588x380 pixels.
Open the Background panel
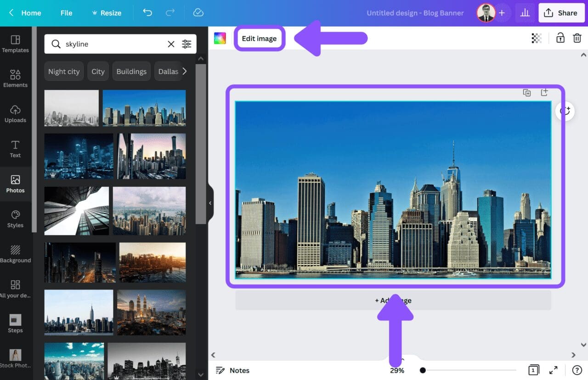coord(15,254)
